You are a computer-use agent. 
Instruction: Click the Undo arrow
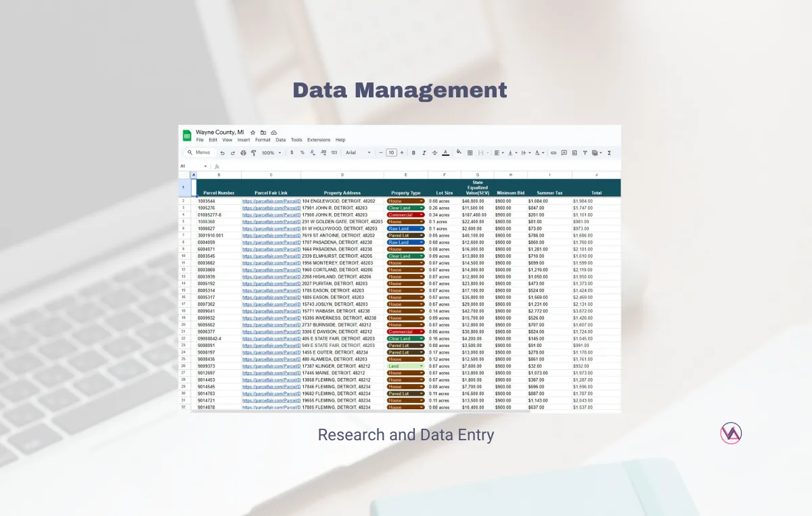pyautogui.click(x=223, y=153)
